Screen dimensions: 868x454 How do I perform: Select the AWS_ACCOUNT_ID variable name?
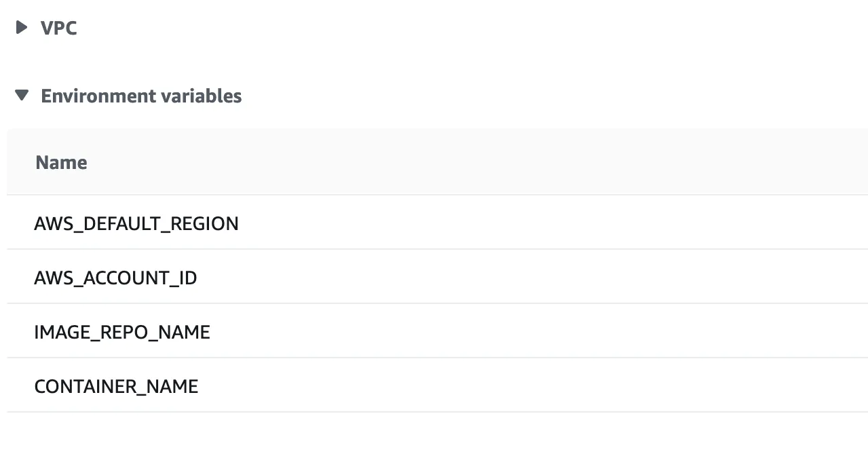click(115, 278)
